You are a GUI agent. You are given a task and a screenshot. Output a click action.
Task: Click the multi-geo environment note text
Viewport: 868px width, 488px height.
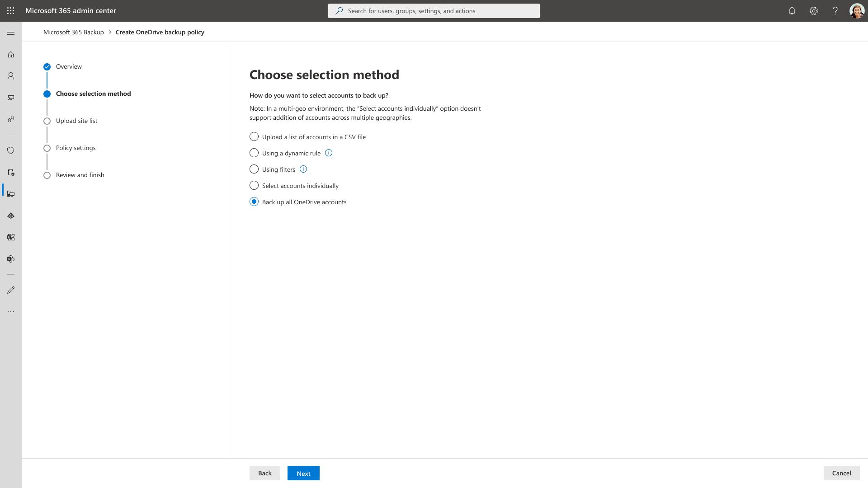[x=365, y=113]
